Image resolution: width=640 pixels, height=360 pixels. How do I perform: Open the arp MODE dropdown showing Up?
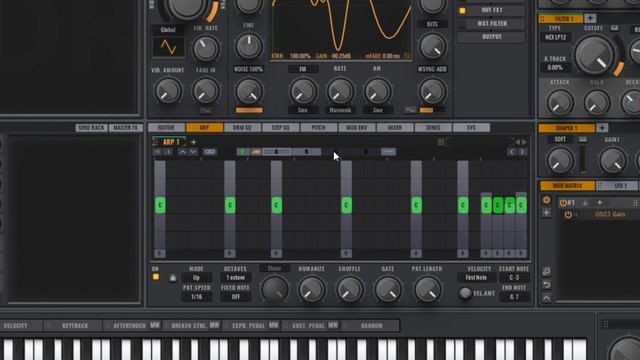196,278
